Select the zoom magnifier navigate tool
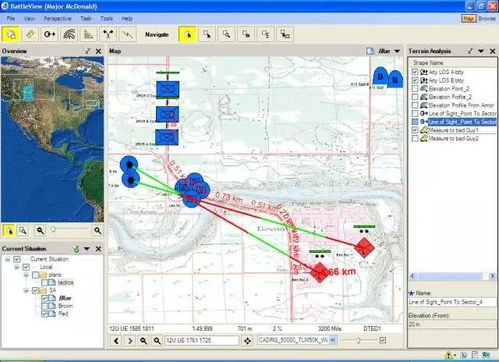Image resolution: width=499 pixels, height=362 pixels. 227,35
